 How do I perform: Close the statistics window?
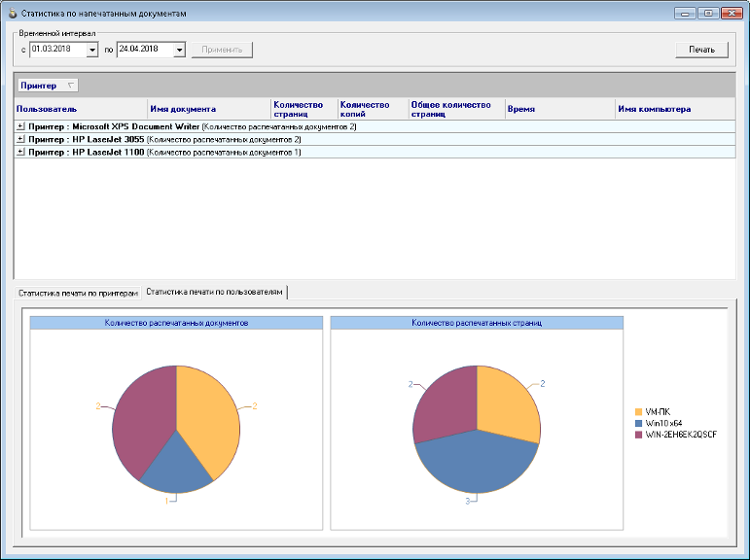[732, 14]
